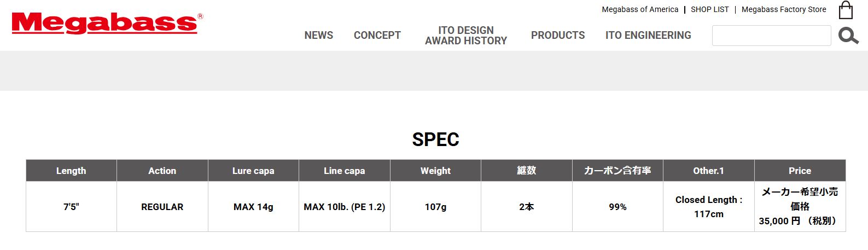Focus the site search input field
Image resolution: width=868 pixels, height=250 pixels.
coord(771,36)
